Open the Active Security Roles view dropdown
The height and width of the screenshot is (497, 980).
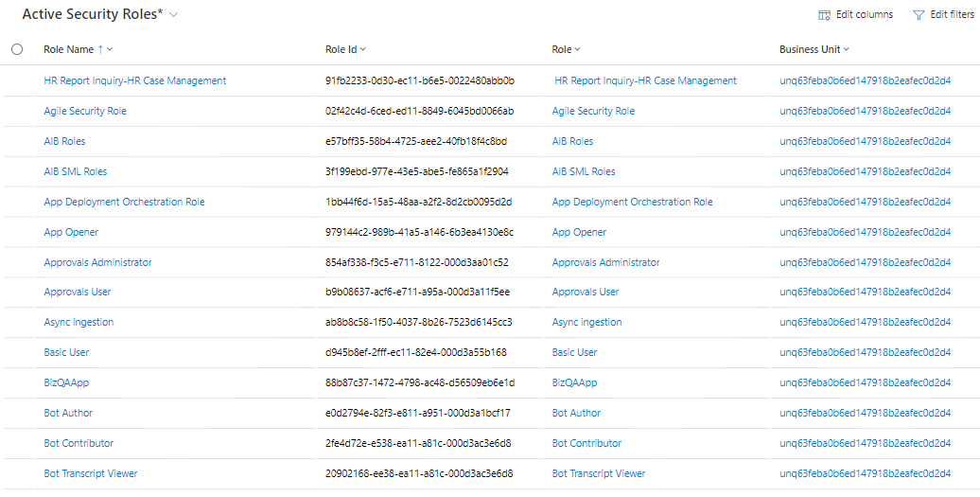click(173, 15)
